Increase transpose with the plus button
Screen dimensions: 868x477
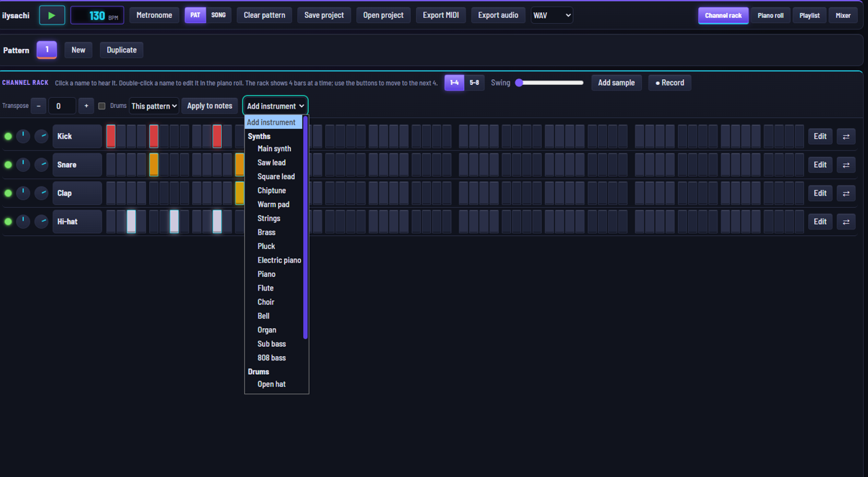click(86, 106)
